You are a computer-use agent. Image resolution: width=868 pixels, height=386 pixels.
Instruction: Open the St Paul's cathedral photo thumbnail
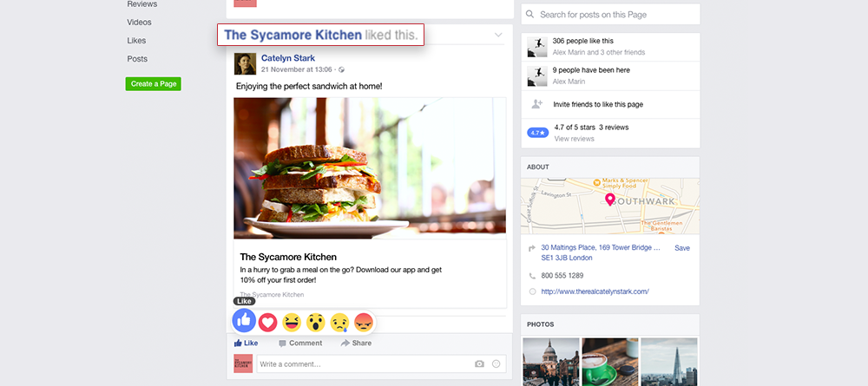(551, 363)
